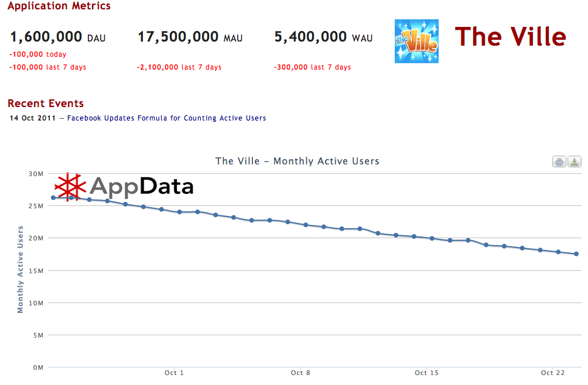Select the first data point on the line
588x385 pixels.
pyautogui.click(x=53, y=198)
